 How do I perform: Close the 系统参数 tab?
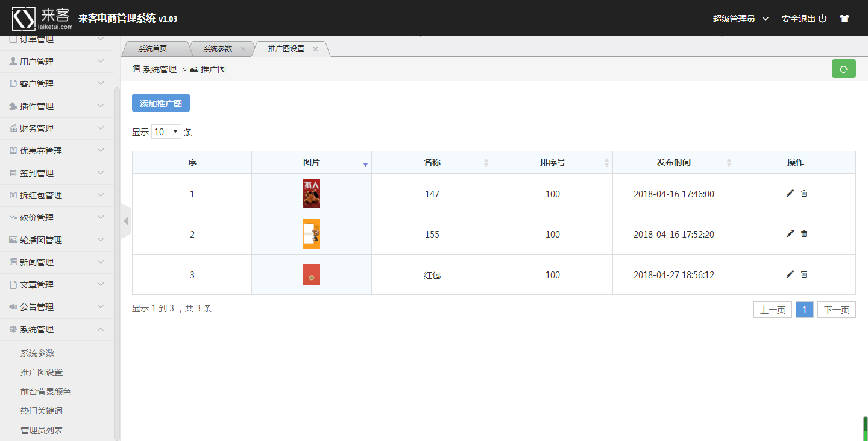coord(243,49)
